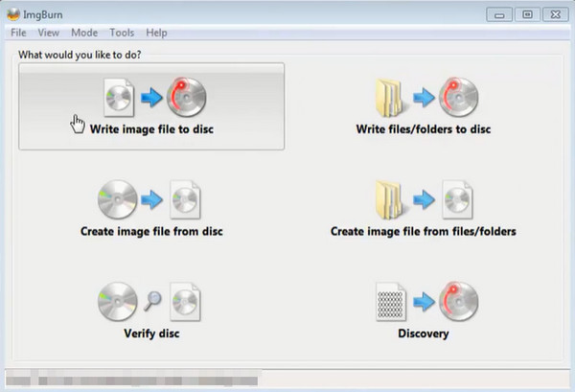This screenshot has height=392, width=575.
Task: Select the Verify disc label
Action: pyautogui.click(x=151, y=334)
